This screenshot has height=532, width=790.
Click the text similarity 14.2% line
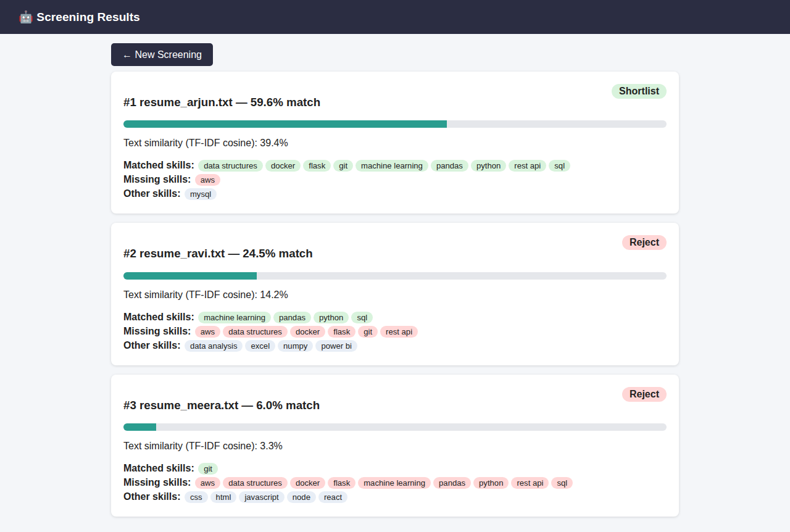point(206,295)
